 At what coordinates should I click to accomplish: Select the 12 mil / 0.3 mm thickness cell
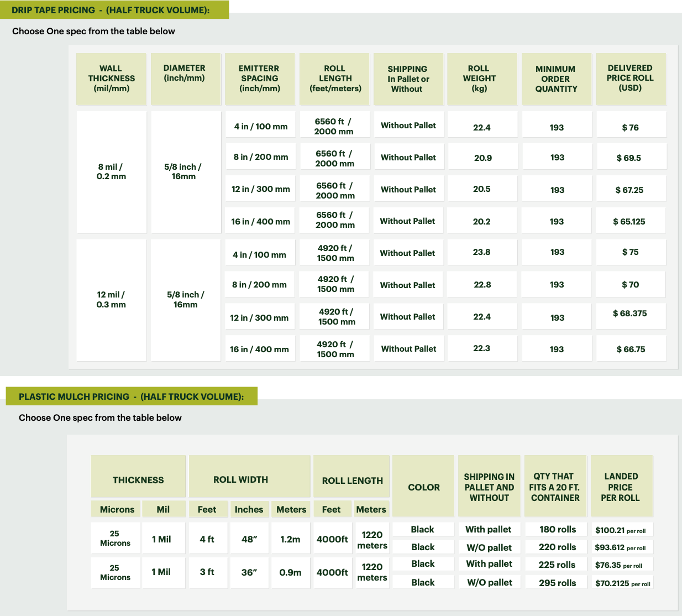click(x=111, y=300)
